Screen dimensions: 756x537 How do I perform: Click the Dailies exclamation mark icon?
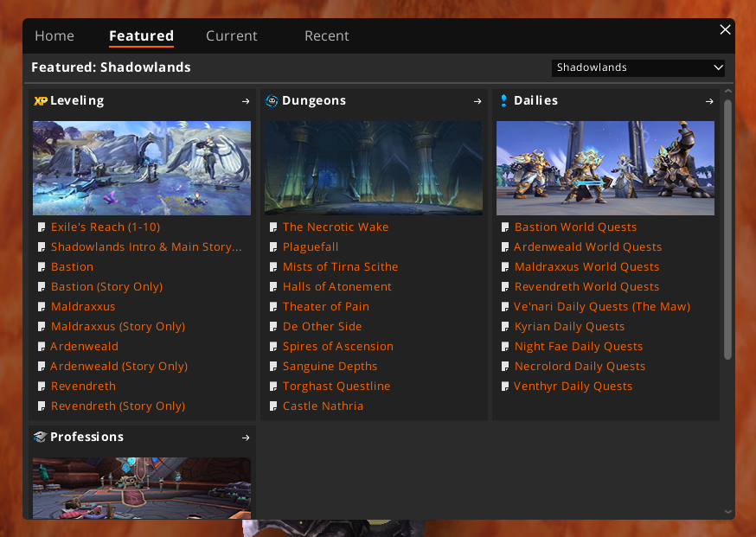tap(503, 101)
